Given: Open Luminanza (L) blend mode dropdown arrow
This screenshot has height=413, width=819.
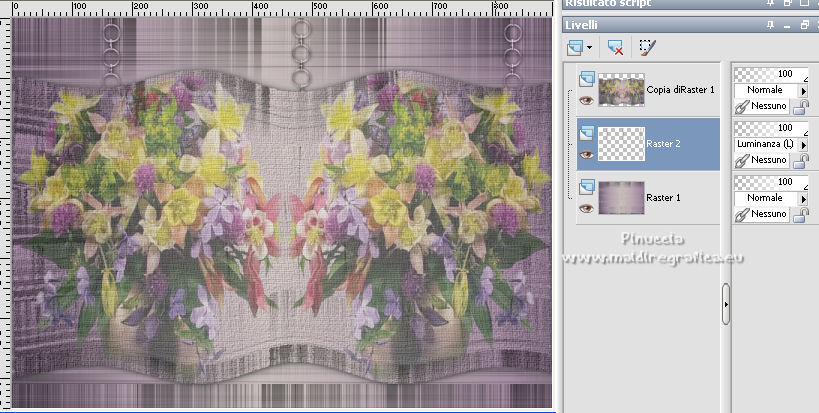Looking at the screenshot, I should pos(804,145).
